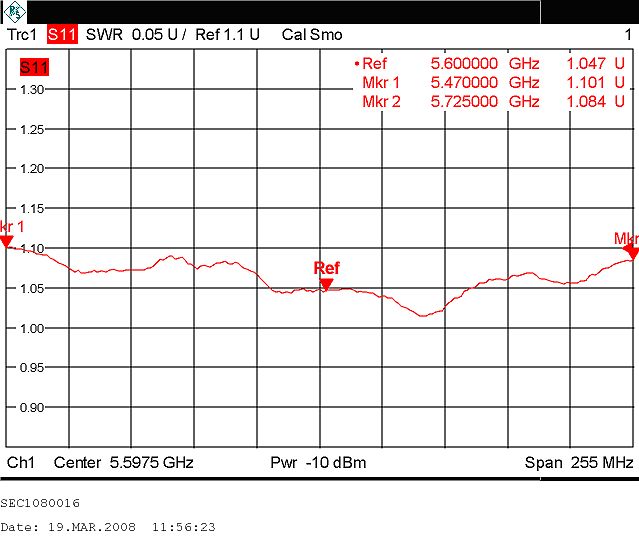Click the Pwr -10 dBm power setting
639x551 pixels.
318,463
